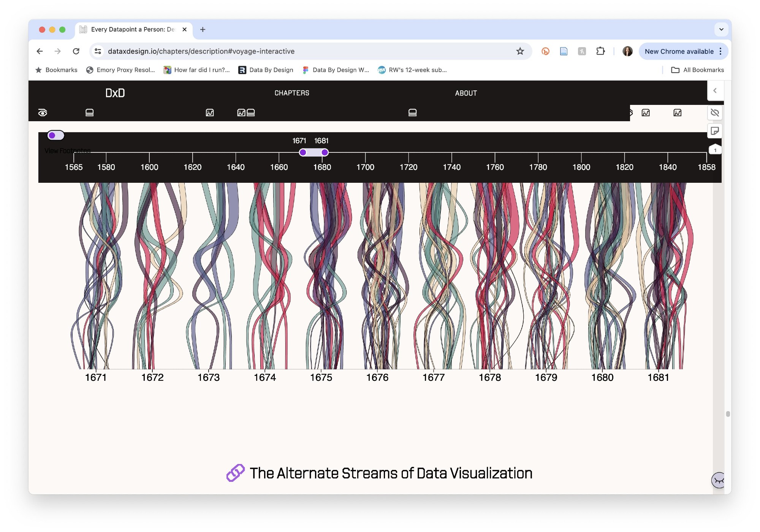This screenshot has width=760, height=532.
Task: Click the footnote count badge showing 1
Action: 715,150
